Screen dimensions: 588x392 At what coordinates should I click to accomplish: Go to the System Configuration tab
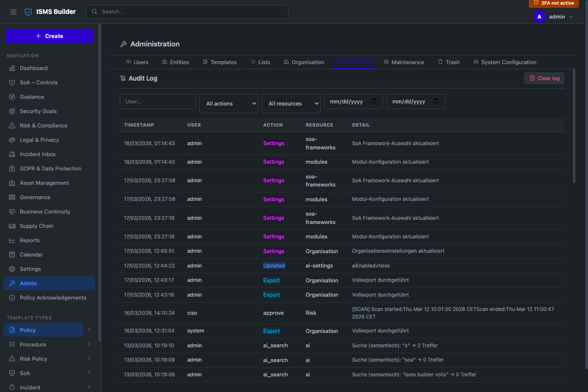505,62
